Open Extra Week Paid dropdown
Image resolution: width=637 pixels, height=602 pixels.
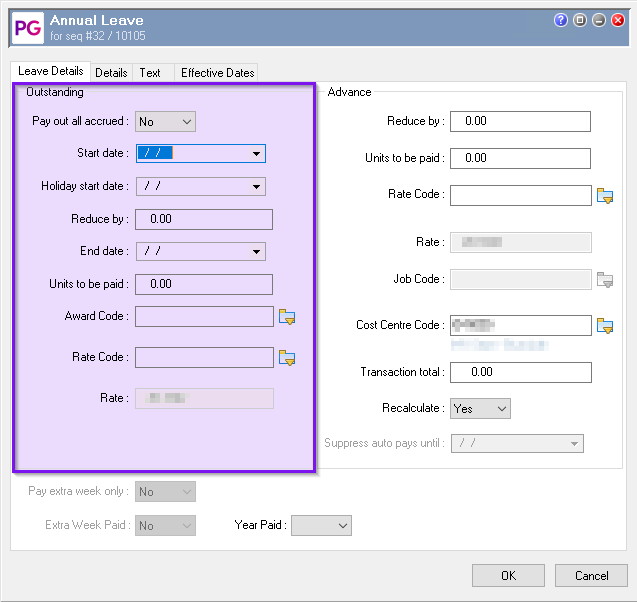(165, 526)
